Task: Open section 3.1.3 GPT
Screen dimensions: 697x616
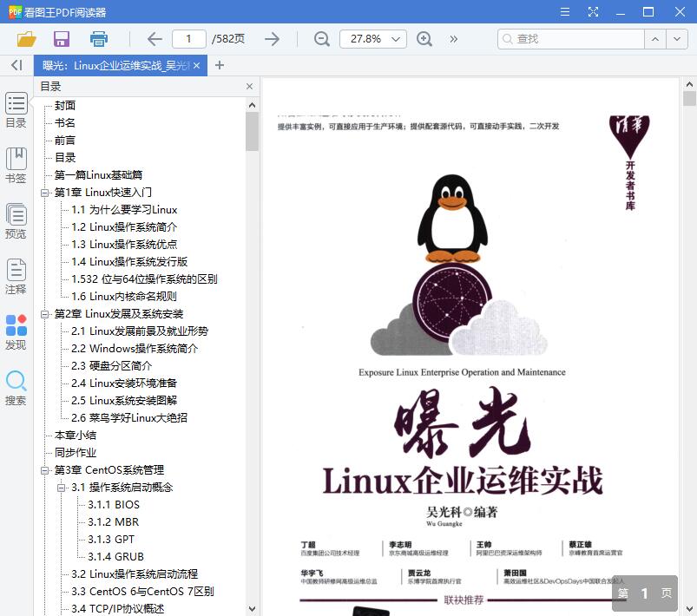Action: (x=111, y=539)
